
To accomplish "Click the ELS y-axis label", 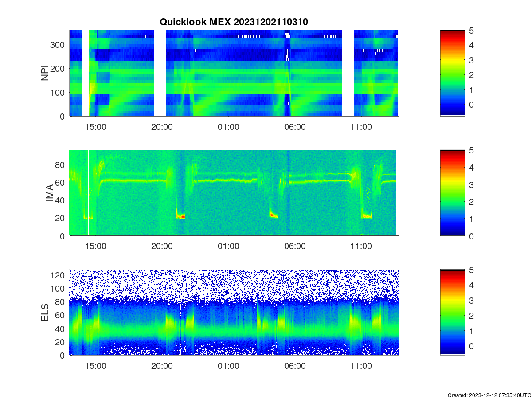I will (x=45, y=313).
